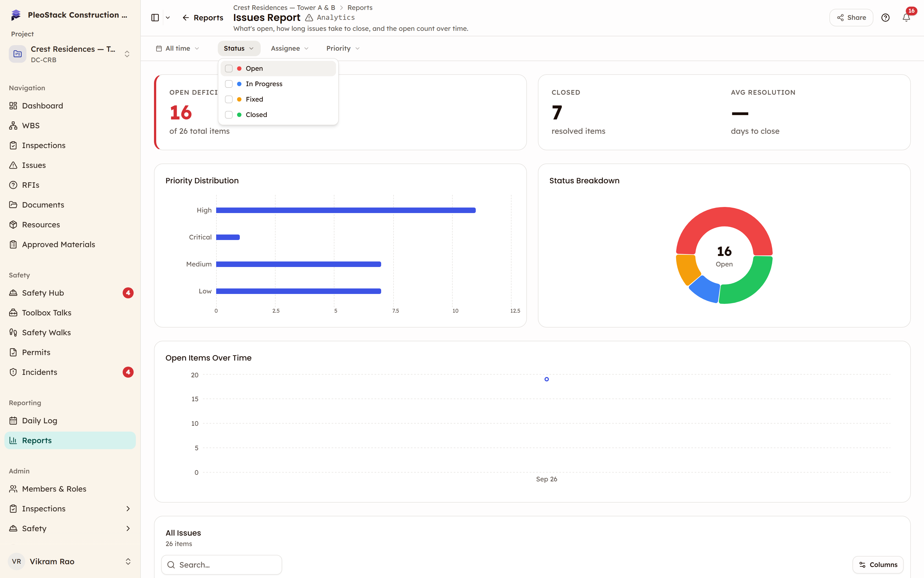924x578 pixels.
Task: Open the help question mark icon
Action: (x=885, y=18)
